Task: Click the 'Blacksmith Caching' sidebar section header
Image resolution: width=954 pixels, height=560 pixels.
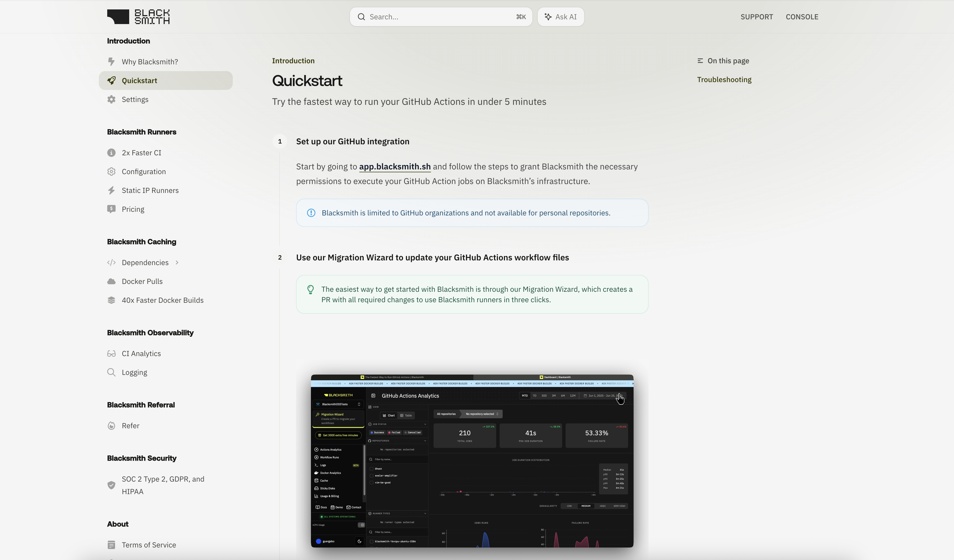Action: click(x=141, y=242)
